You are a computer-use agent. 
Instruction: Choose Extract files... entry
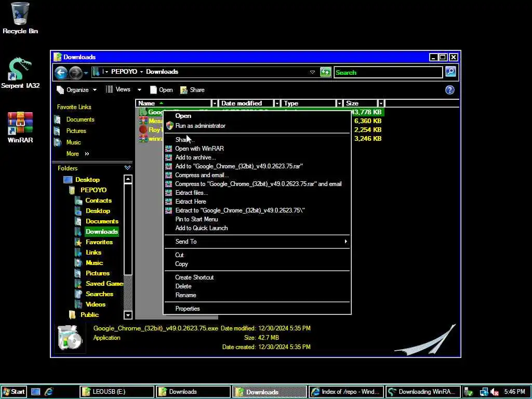257,193
